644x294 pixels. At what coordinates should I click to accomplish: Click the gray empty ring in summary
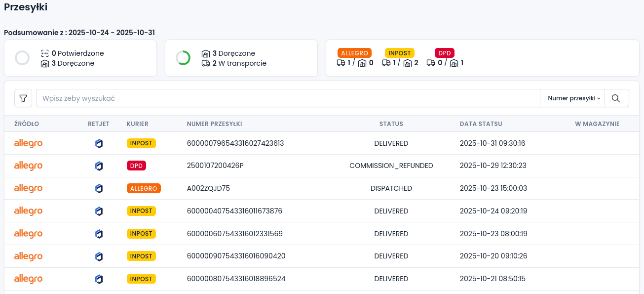pyautogui.click(x=22, y=58)
